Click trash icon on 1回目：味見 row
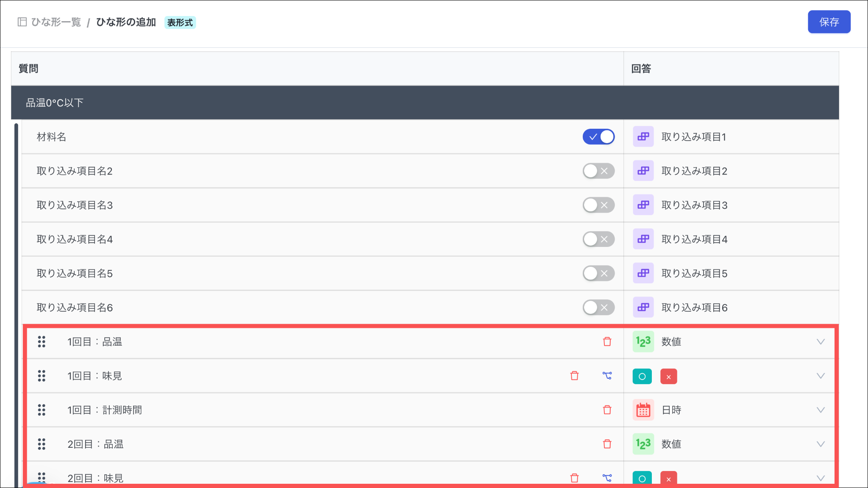Screen dimensions: 868x488 coord(574,376)
